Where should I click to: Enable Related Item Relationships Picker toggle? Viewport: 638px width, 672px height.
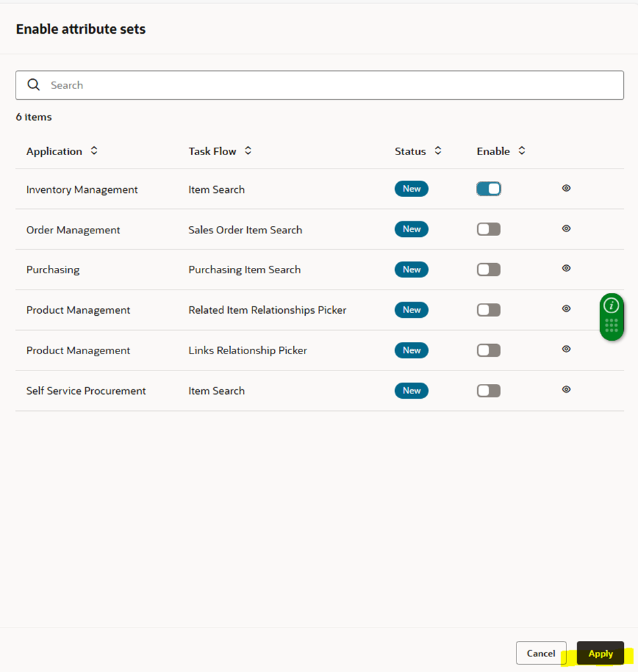coord(488,310)
